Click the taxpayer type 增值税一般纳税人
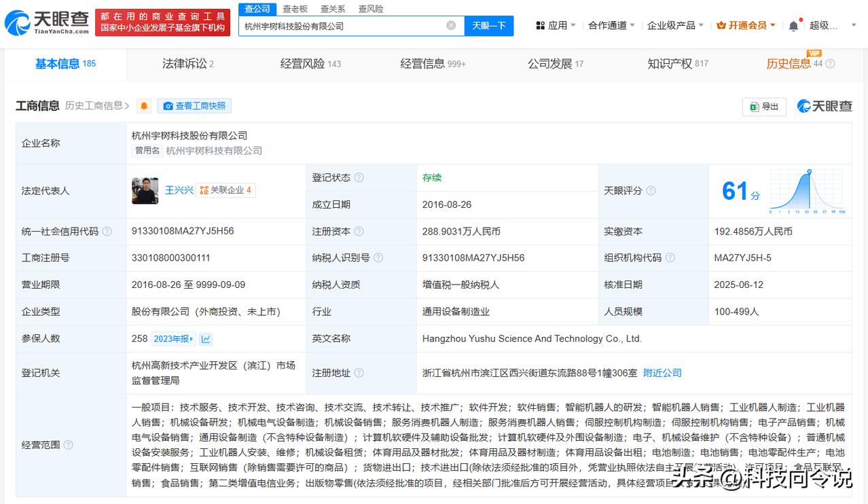Image resolution: width=868 pixels, height=504 pixels. tap(460, 285)
